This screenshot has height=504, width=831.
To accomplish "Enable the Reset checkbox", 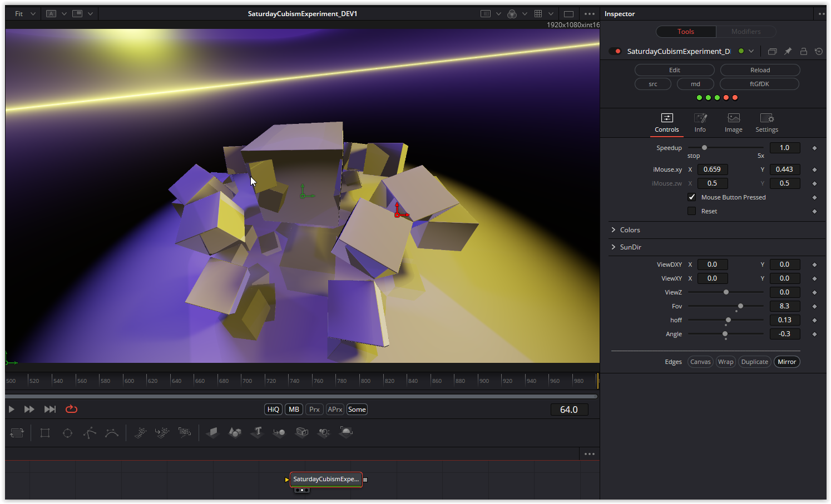I will [691, 211].
